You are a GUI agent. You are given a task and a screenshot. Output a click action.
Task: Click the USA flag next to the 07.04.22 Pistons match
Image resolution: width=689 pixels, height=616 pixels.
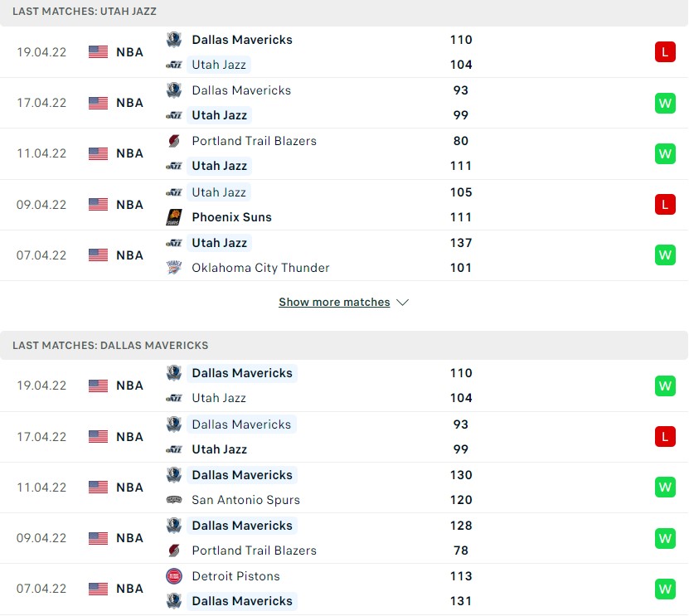(x=99, y=589)
